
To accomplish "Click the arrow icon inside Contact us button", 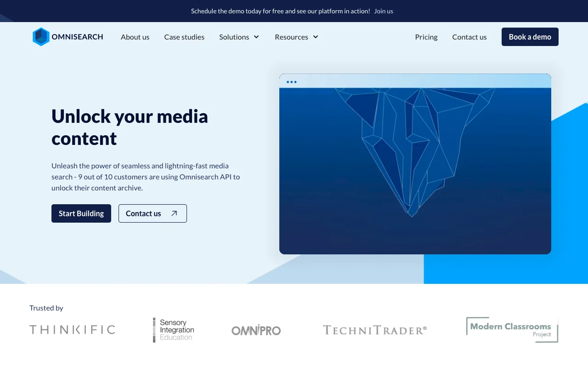I will (174, 213).
